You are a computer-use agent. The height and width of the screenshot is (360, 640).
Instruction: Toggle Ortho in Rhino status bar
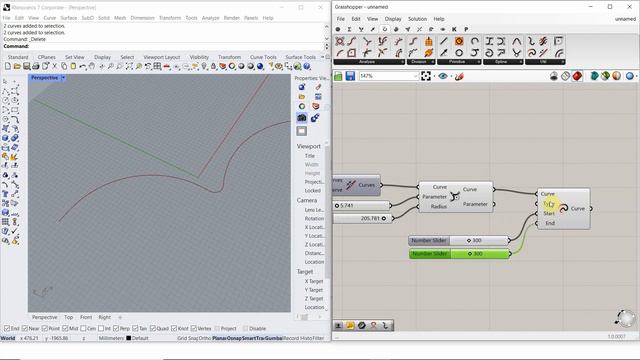click(x=205, y=338)
